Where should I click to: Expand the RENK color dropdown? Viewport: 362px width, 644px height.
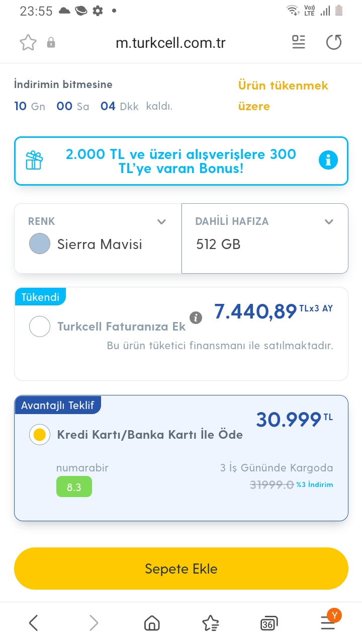[161, 221]
